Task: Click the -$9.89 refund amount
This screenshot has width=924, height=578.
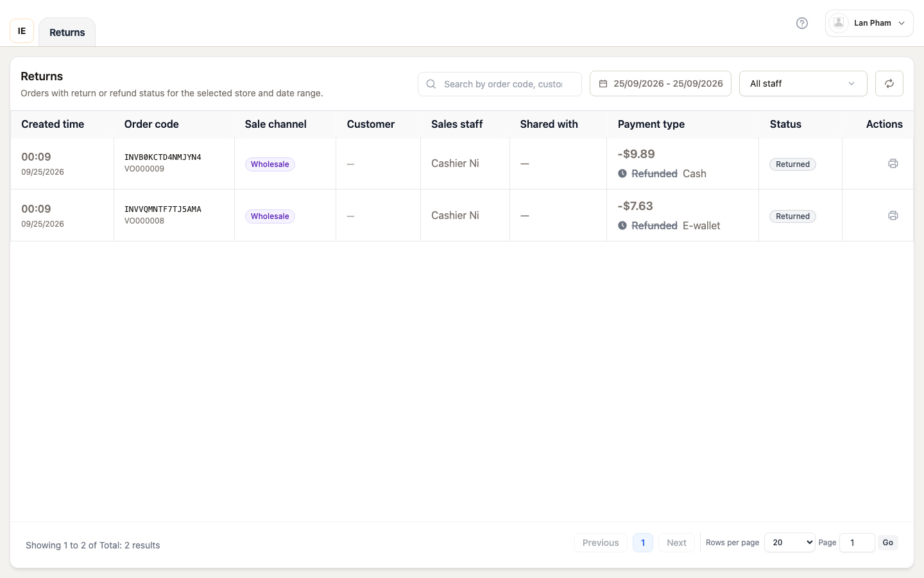Action: tap(636, 154)
